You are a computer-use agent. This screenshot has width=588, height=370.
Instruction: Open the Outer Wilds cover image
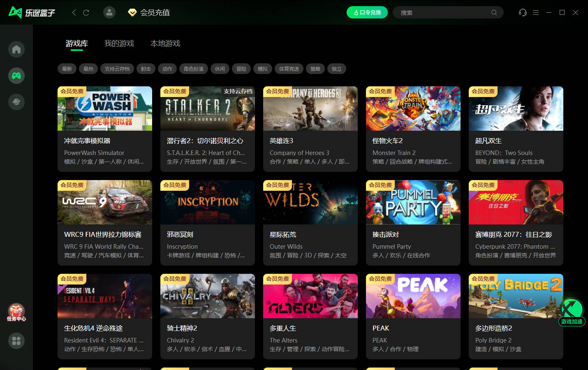click(x=310, y=202)
